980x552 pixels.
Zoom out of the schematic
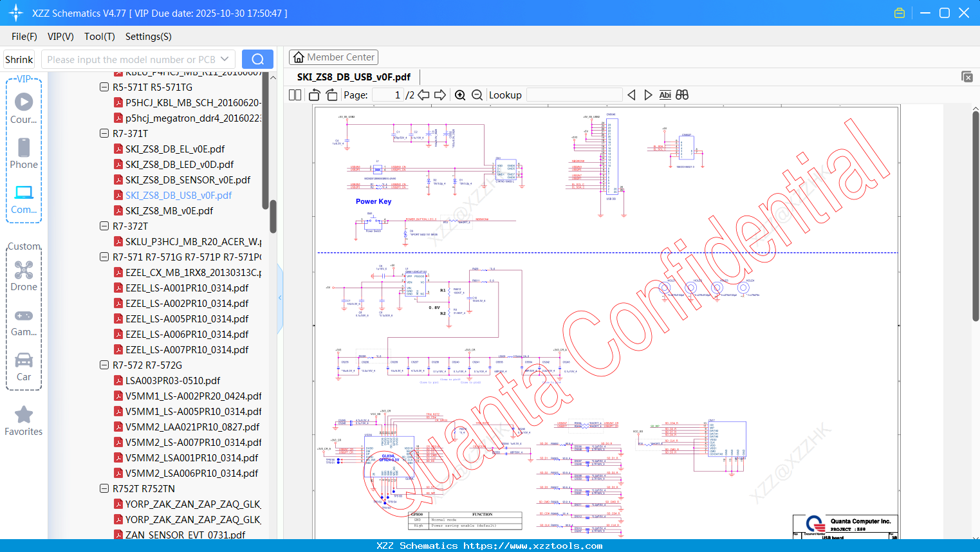(477, 95)
